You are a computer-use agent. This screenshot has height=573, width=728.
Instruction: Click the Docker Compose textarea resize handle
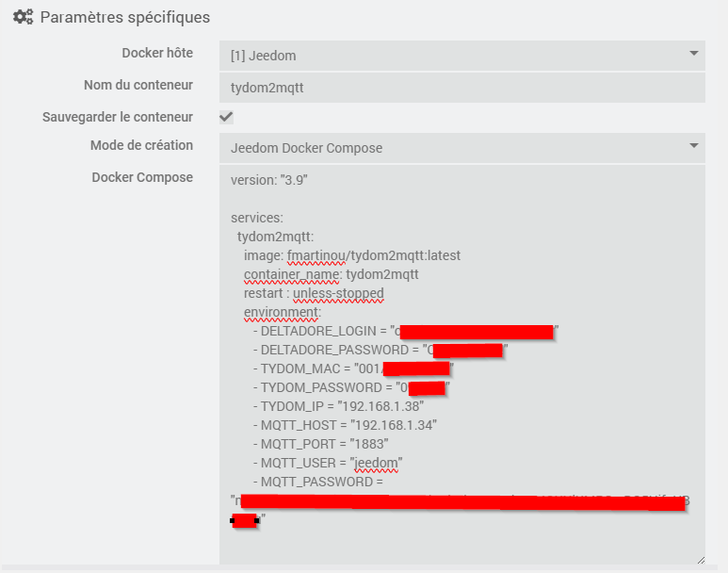699,559
